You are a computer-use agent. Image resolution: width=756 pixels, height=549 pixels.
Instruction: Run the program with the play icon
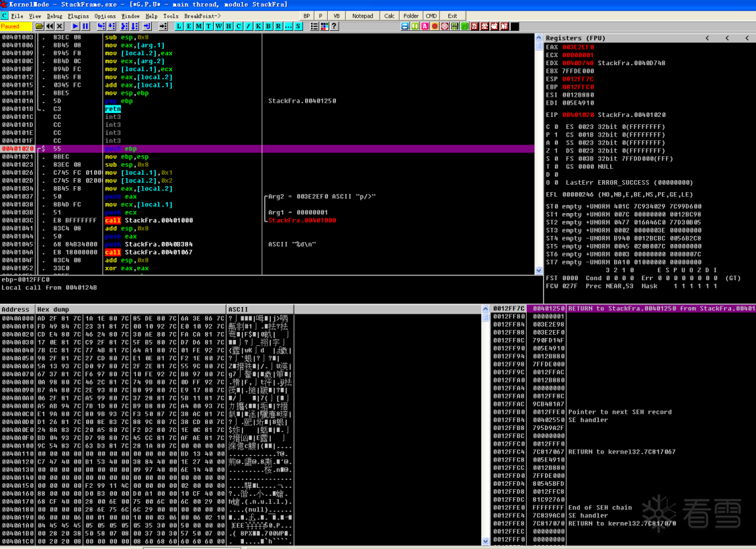coord(75,26)
